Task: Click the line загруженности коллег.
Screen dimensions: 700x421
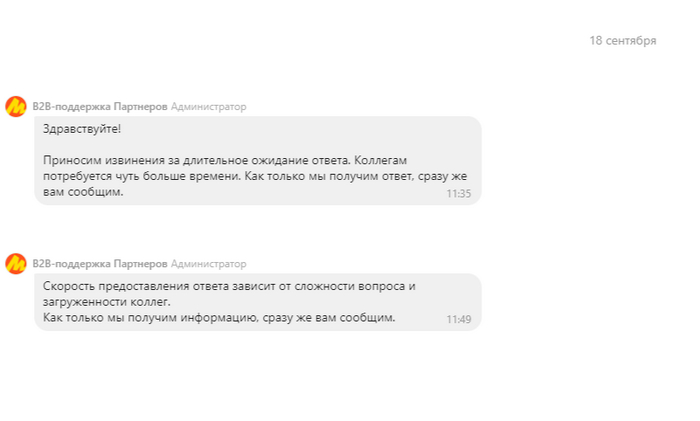Action: [107, 302]
